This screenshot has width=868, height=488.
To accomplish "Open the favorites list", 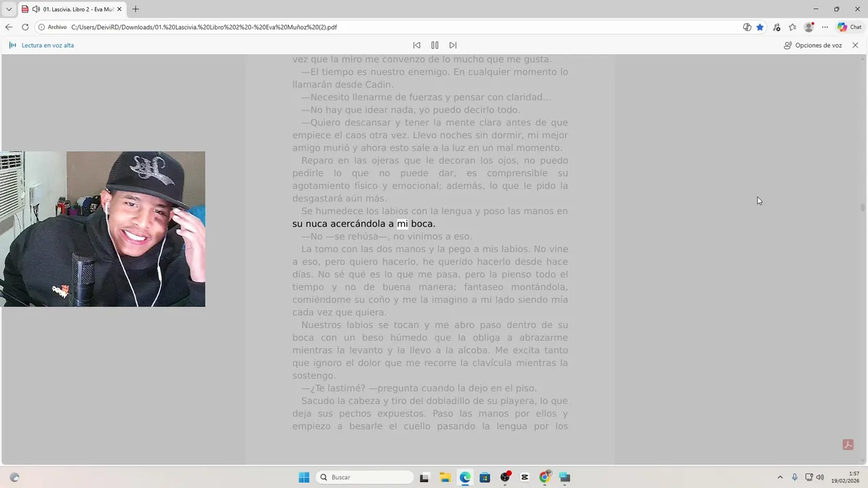I will coord(792,27).
